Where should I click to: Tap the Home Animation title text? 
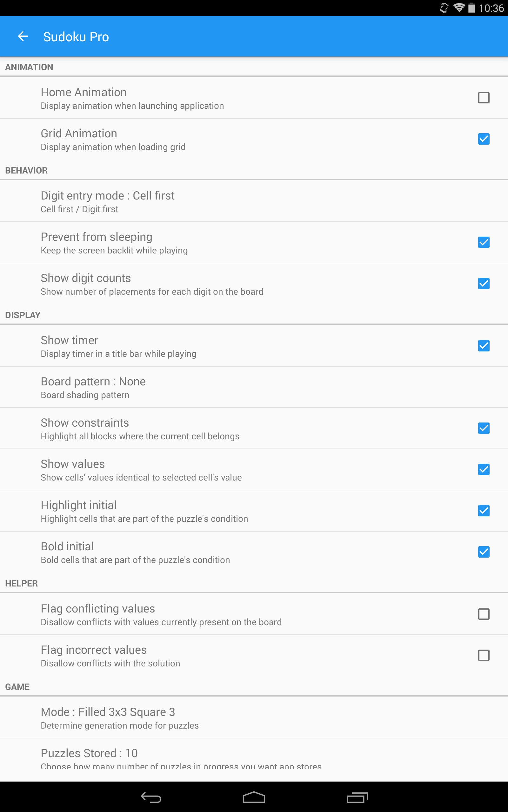[84, 92]
